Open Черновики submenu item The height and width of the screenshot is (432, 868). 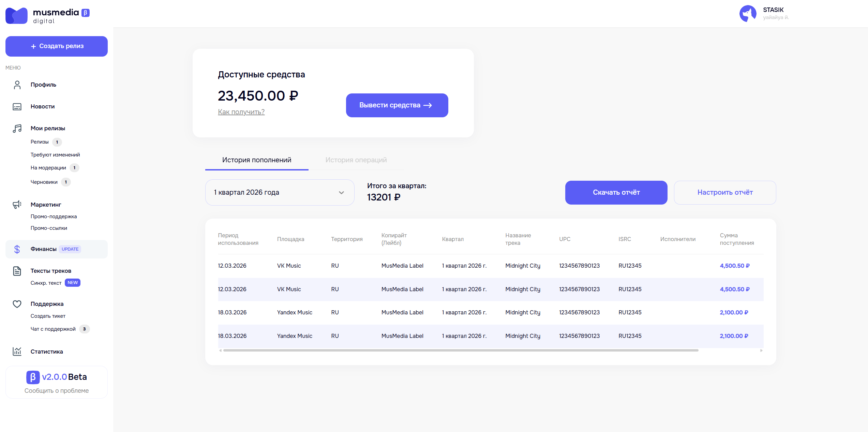pos(44,182)
